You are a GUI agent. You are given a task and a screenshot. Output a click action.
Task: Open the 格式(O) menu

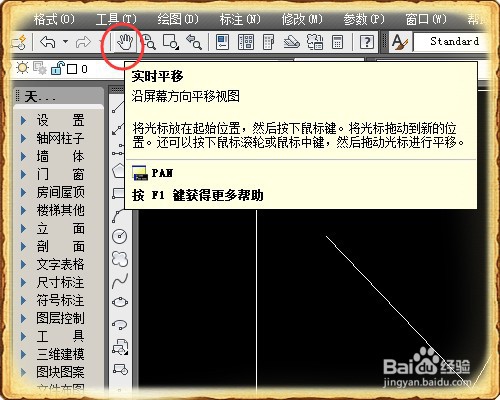(x=54, y=19)
